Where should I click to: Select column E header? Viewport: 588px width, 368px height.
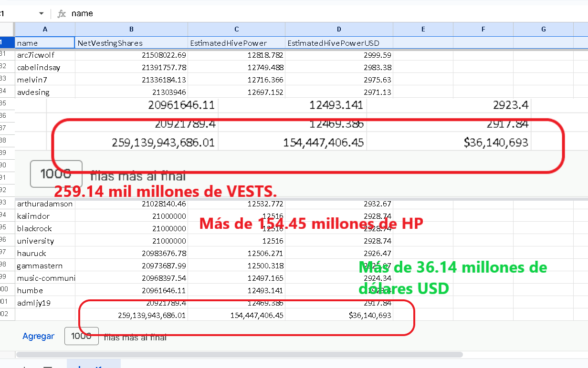tap(423, 29)
